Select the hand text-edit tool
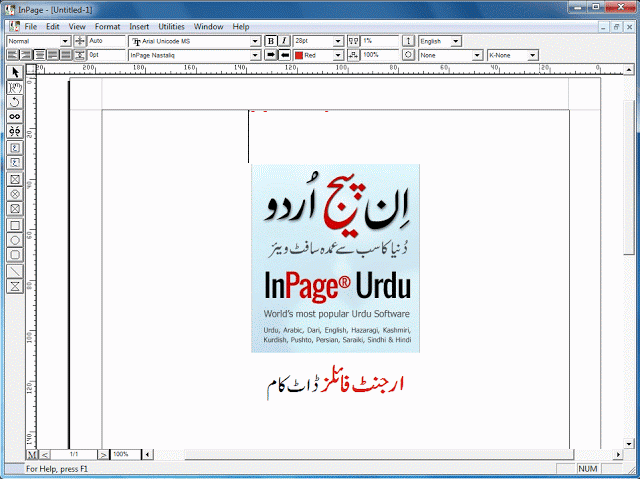Screen dimensions: 640x479 point(15,87)
